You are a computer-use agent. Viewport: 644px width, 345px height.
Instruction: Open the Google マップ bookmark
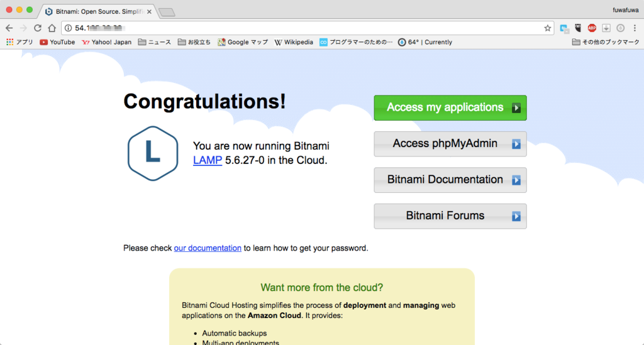point(243,42)
